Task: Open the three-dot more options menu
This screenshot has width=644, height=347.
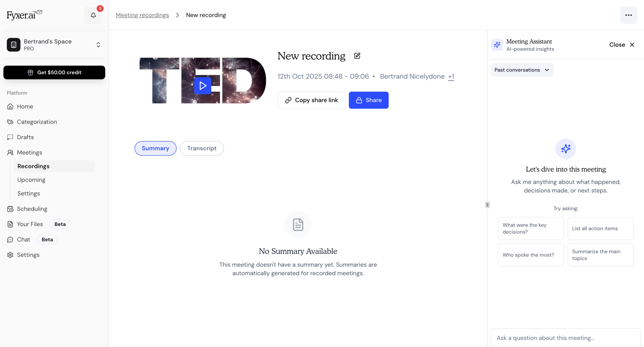Action: click(629, 15)
